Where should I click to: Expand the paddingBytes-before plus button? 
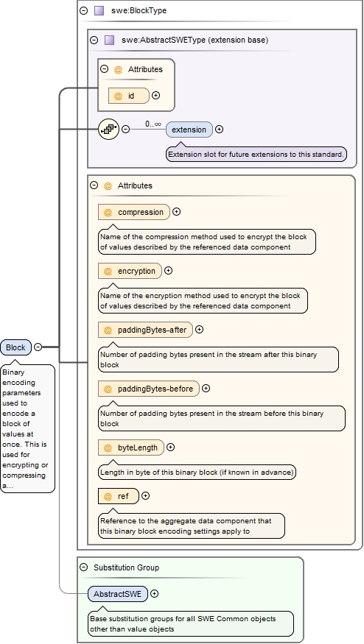click(206, 388)
